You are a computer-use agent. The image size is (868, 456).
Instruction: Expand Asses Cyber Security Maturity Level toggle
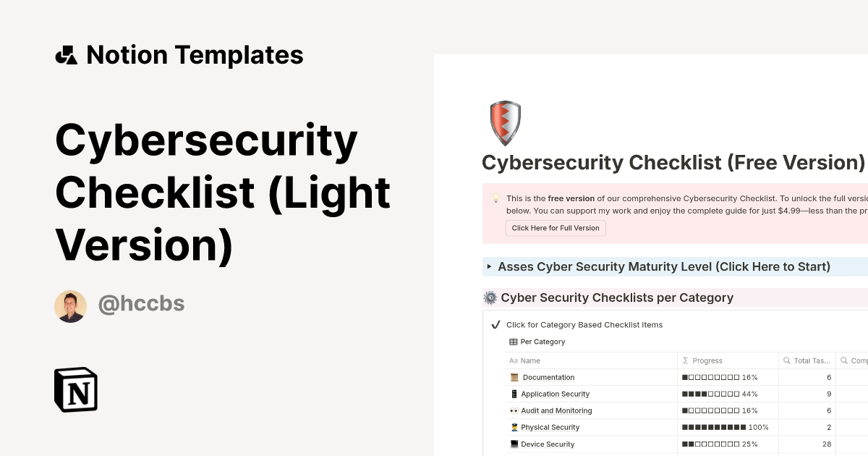tap(489, 266)
